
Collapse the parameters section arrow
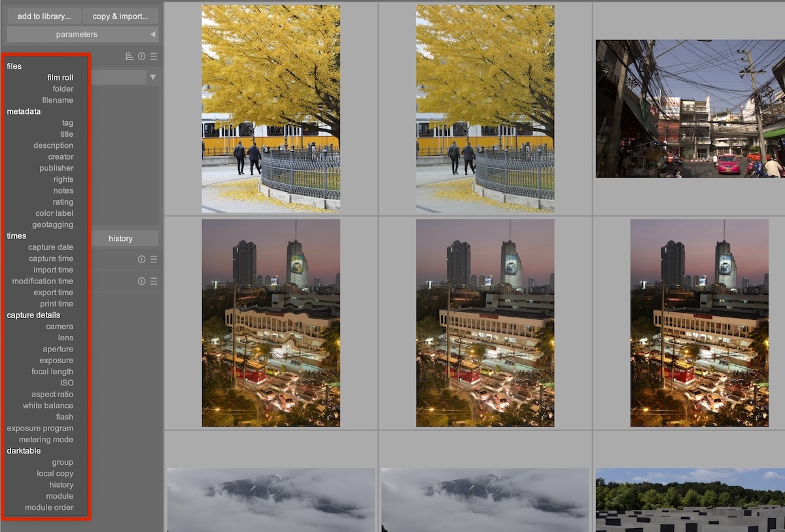152,34
